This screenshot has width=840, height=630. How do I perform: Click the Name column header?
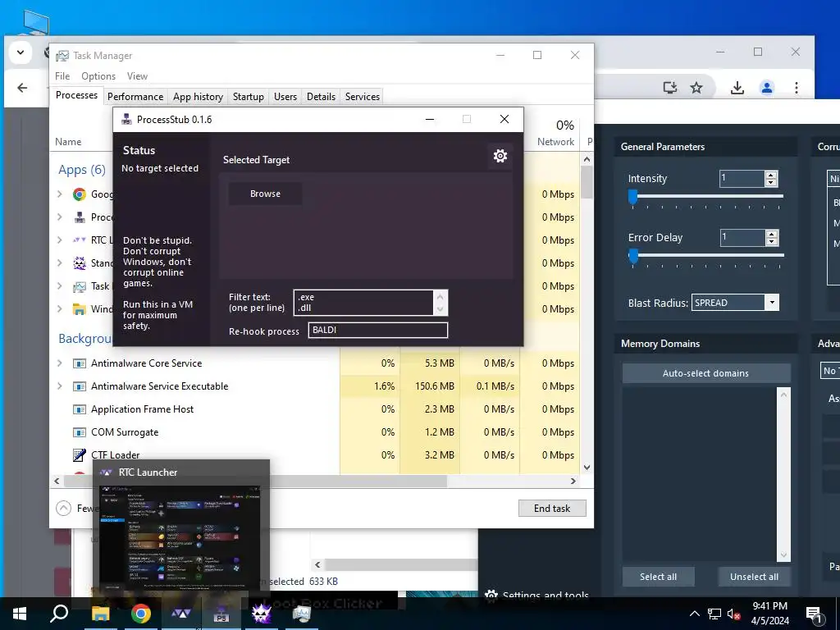[x=68, y=142]
